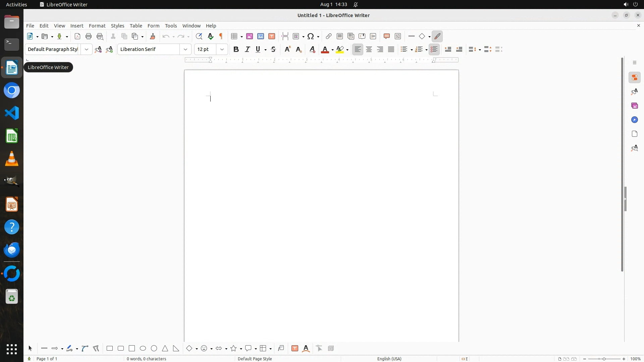Open Find and Replace tool
Viewport: 644px width, 362px height.
[199, 36]
